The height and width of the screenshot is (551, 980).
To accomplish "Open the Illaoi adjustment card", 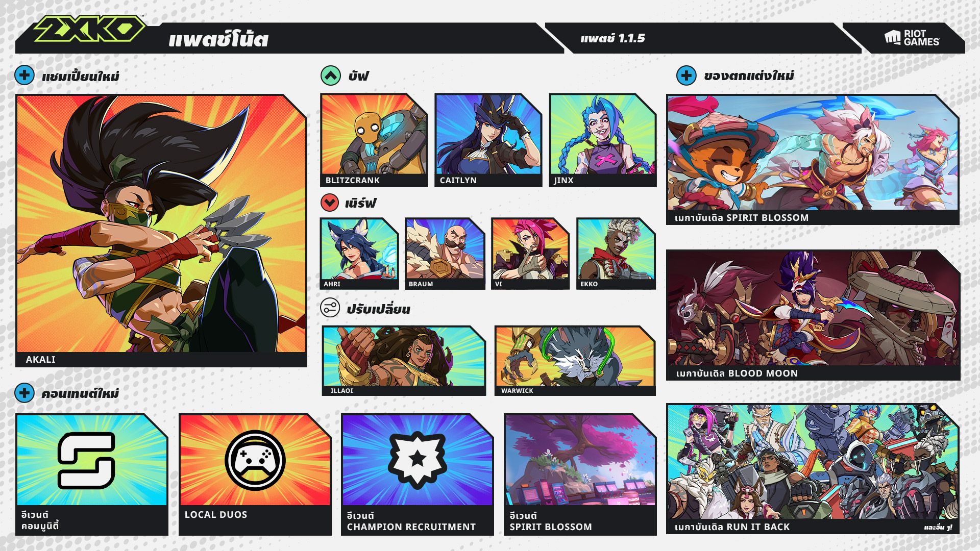I will click(x=404, y=361).
